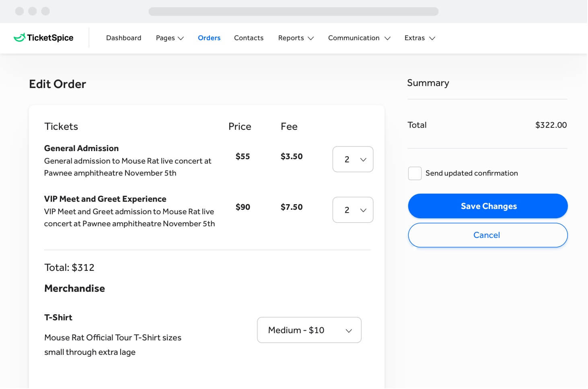Click the TicketSpice logo icon

[19, 37]
